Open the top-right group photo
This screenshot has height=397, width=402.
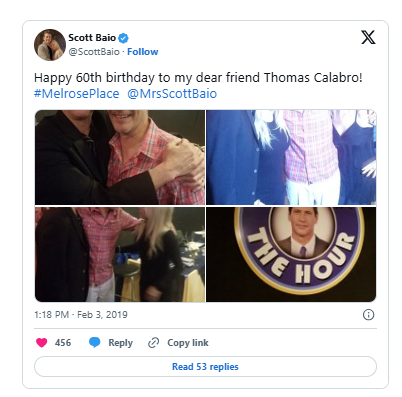[291, 157]
